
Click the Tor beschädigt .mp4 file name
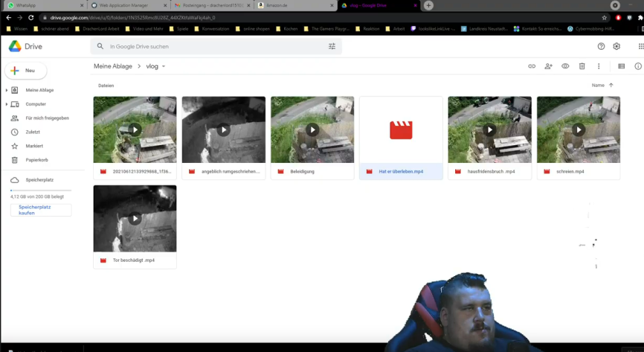(133, 260)
